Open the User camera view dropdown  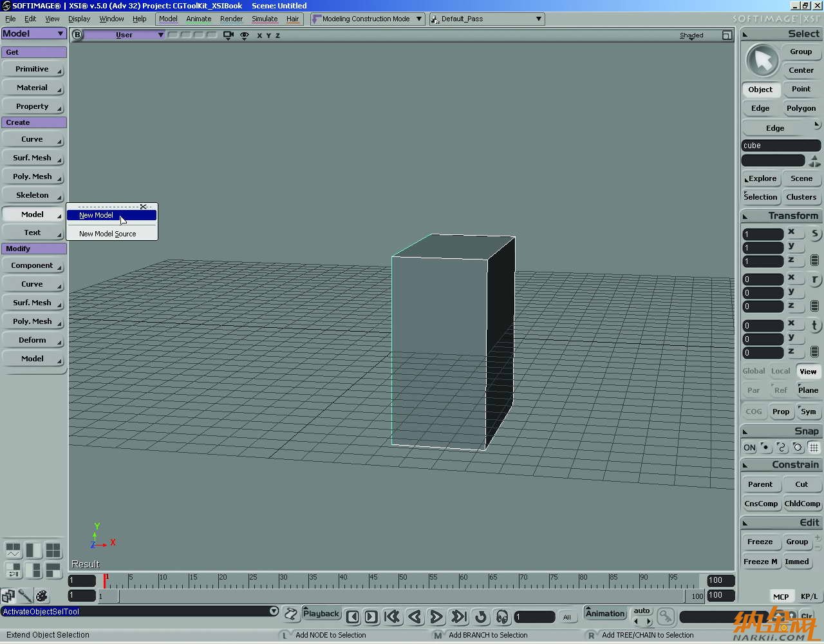[x=125, y=35]
